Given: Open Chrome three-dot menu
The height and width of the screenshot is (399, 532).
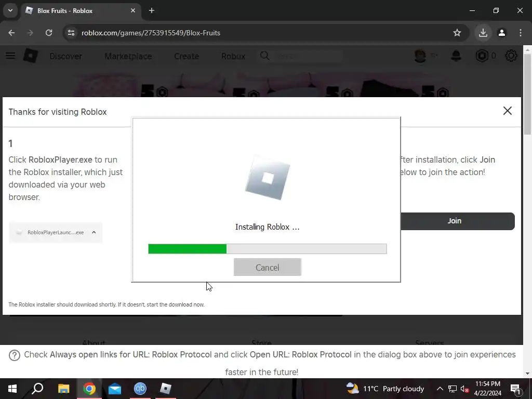Looking at the screenshot, I should tap(521, 33).
